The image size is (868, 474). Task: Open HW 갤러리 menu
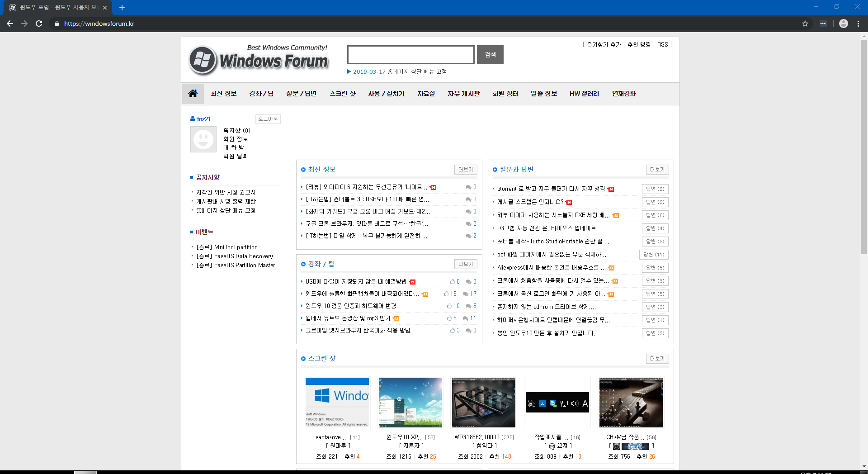(584, 94)
